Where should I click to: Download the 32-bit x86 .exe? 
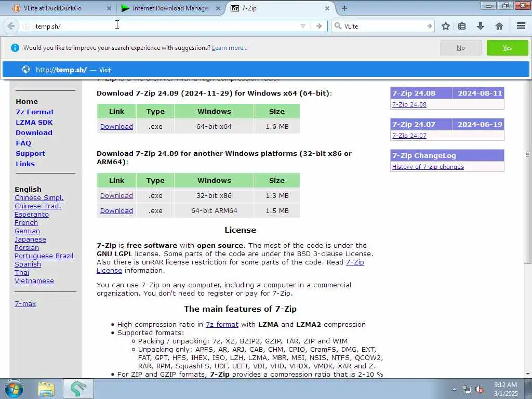click(116, 196)
